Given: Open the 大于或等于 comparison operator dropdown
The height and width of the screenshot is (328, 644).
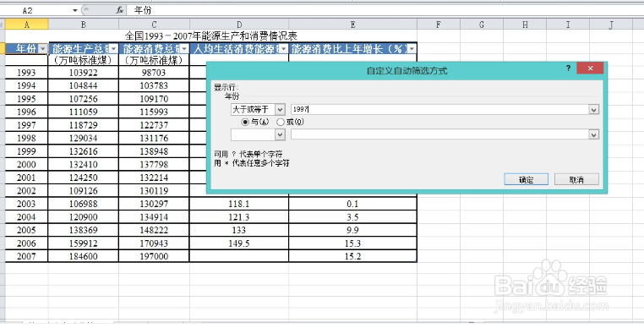Looking at the screenshot, I should pos(280,109).
